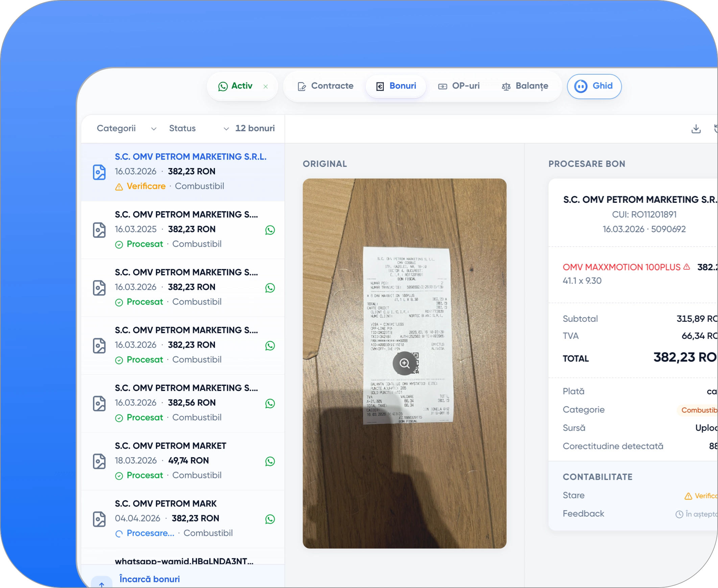Expand the Status filter dropdown
Screen dimensions: 718x588
click(x=199, y=128)
